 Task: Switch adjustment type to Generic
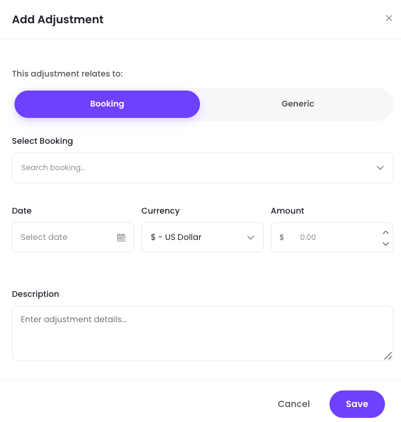click(297, 104)
